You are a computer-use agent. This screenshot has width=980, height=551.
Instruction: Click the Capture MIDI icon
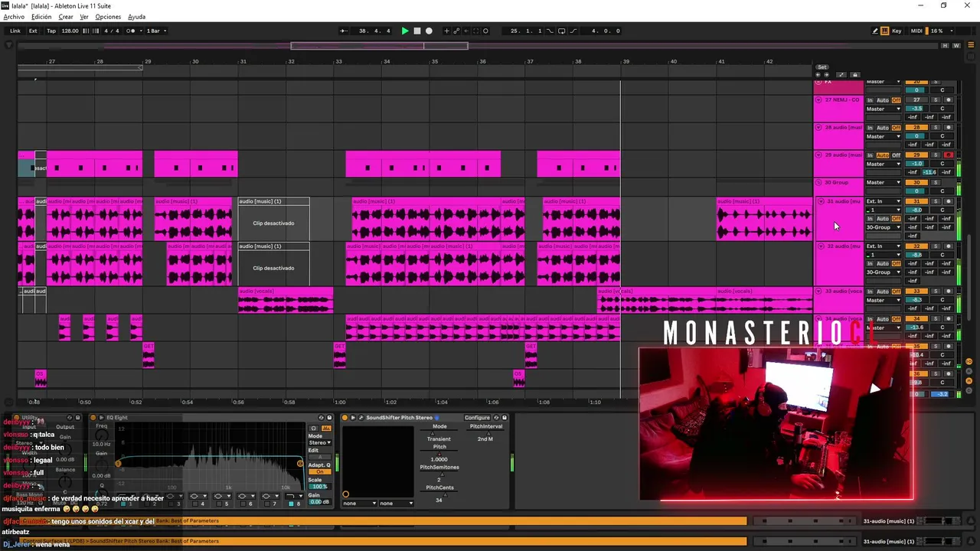pos(475,31)
